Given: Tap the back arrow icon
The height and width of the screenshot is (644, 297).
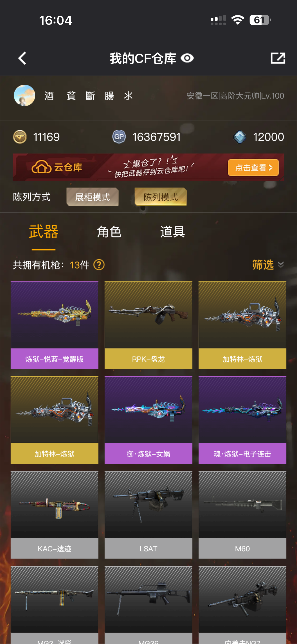Looking at the screenshot, I should [23, 58].
